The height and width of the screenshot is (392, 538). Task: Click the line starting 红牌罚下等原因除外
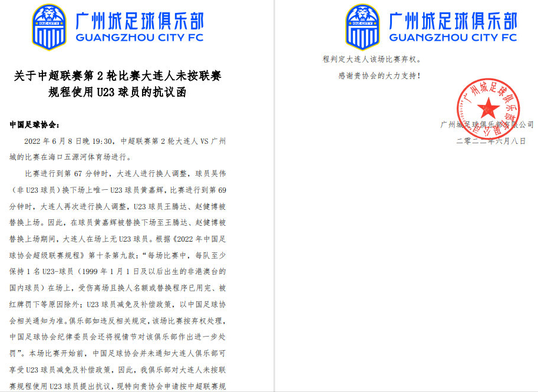[118, 305]
